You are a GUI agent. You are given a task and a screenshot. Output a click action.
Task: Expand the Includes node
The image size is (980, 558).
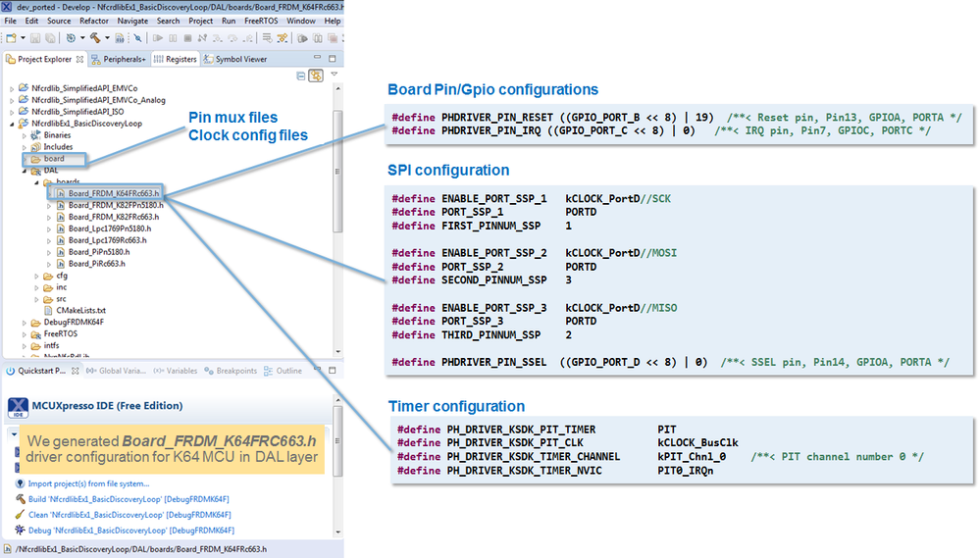click(x=24, y=147)
